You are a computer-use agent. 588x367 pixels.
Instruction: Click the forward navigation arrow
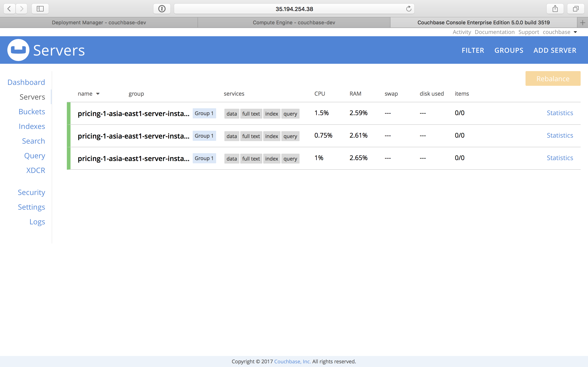21,9
